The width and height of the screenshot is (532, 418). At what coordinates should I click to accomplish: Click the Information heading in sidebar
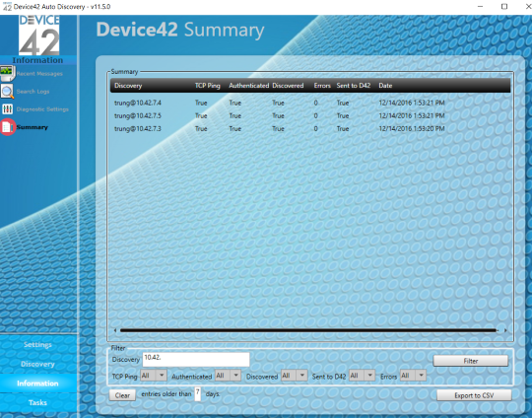(37, 60)
